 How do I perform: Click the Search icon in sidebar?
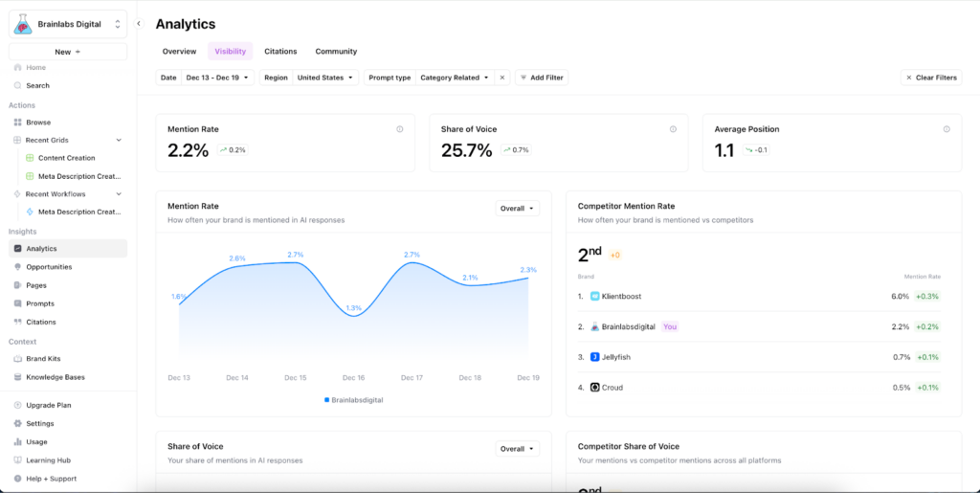pos(17,85)
